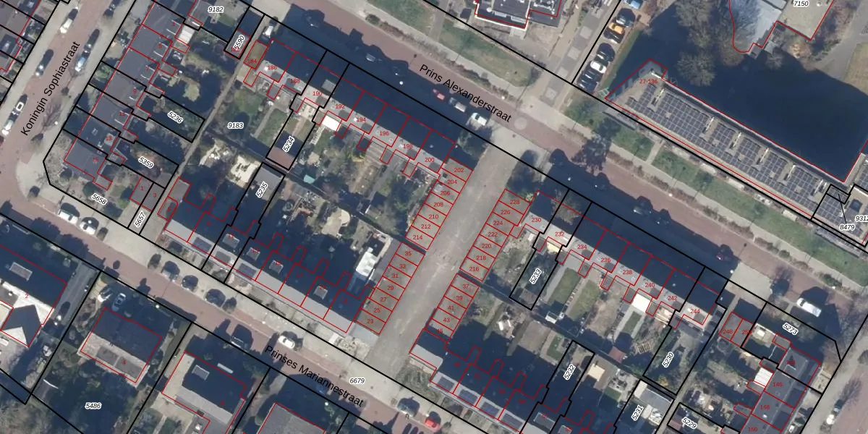Click parcel number 5486
The width and height of the screenshot is (868, 434).
pos(93,406)
